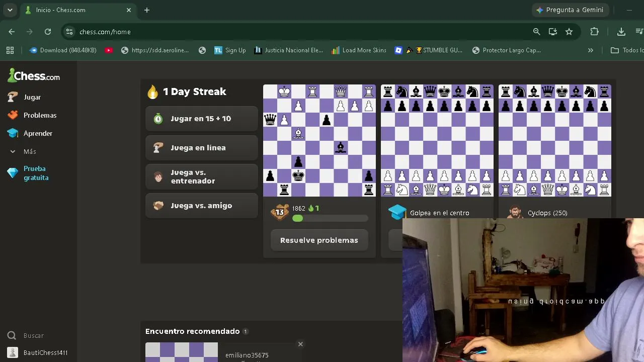
Task: View site information icon in address bar
Action: click(x=69, y=32)
